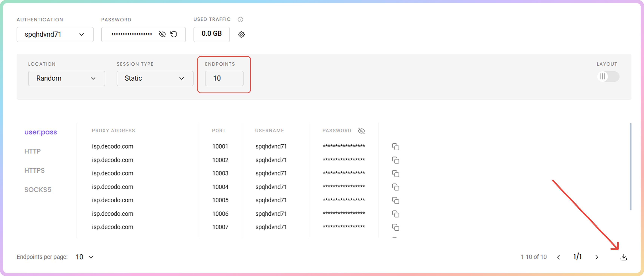Show password in the top password field
The image size is (644, 276).
(162, 34)
